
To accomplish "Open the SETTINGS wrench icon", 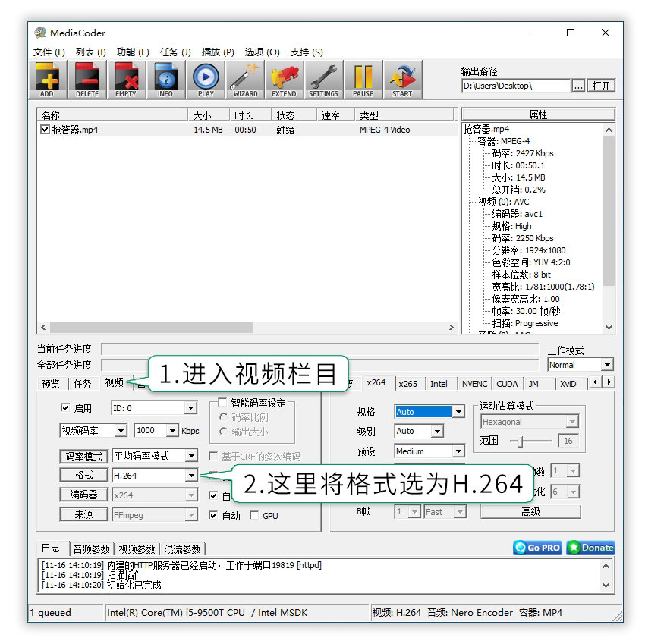I will pyautogui.click(x=324, y=80).
